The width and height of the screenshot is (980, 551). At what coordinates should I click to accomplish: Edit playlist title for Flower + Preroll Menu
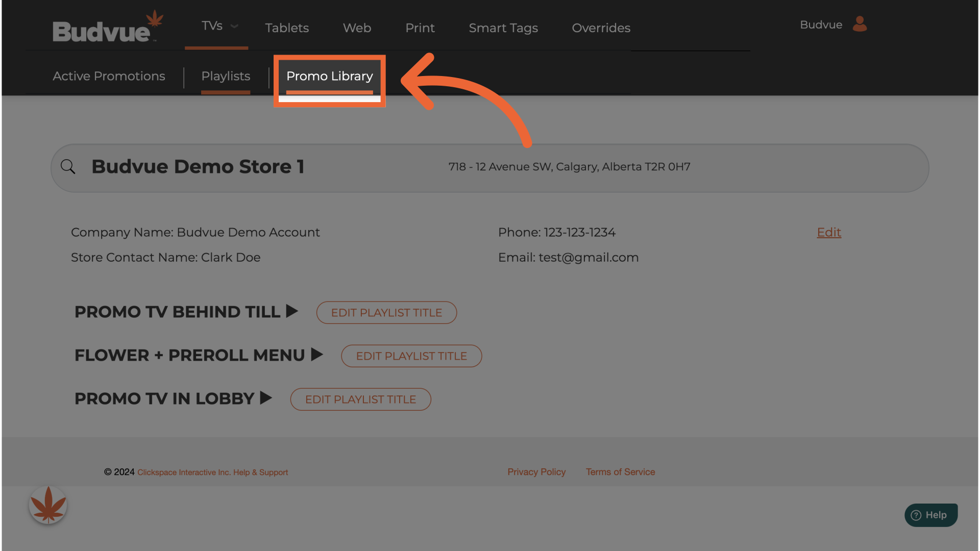[411, 356]
